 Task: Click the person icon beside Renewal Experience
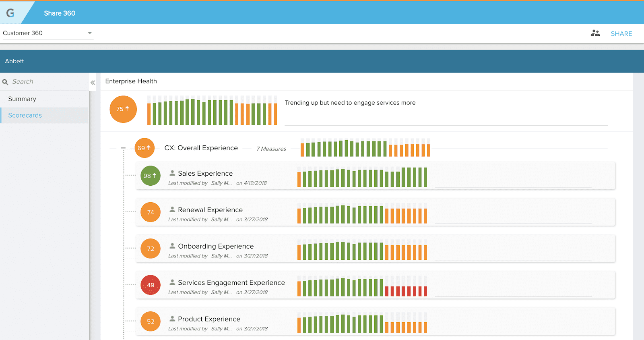point(172,209)
